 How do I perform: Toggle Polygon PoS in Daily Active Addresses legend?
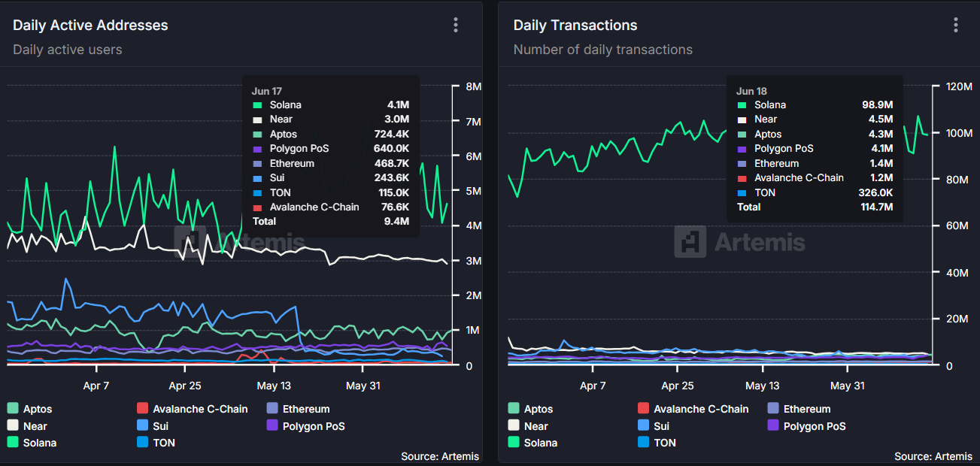coord(305,425)
